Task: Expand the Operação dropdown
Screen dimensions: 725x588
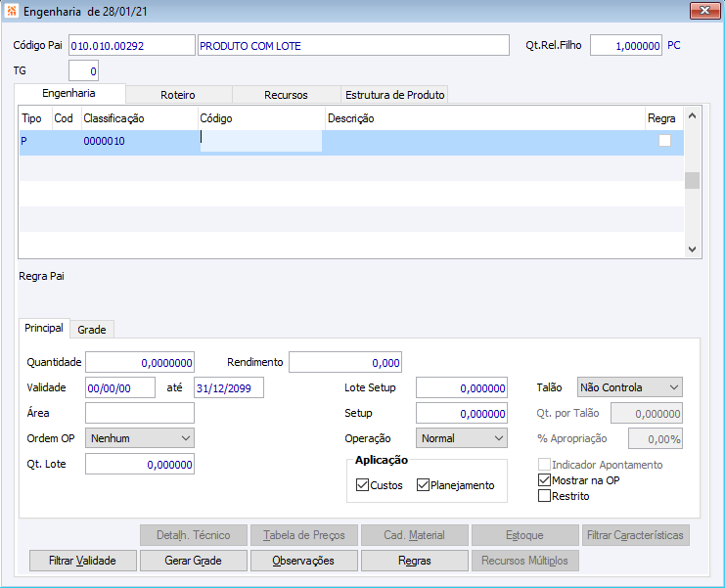Action: [461, 438]
